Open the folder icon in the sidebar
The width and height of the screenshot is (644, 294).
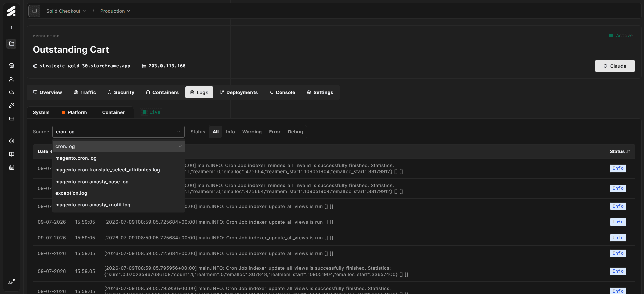click(11, 44)
